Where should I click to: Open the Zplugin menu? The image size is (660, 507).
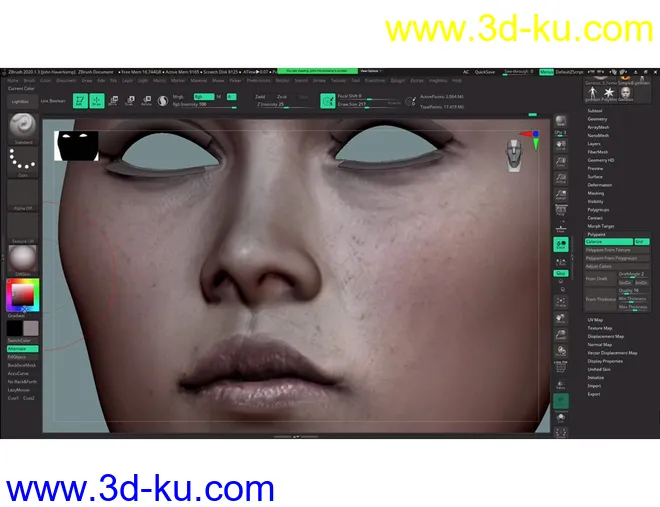pyautogui.click(x=398, y=80)
